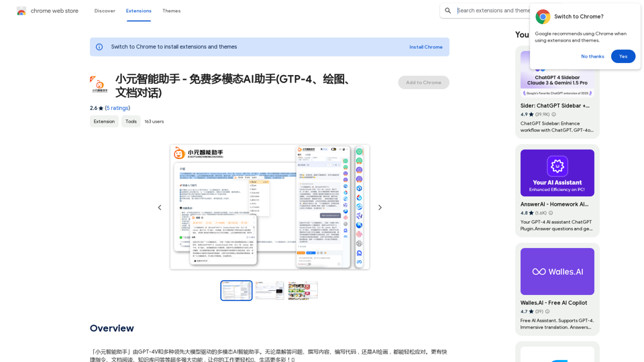Image resolution: width=644 pixels, height=362 pixels.
Task: Click the info icon in the blue banner
Action: [x=99, y=47]
